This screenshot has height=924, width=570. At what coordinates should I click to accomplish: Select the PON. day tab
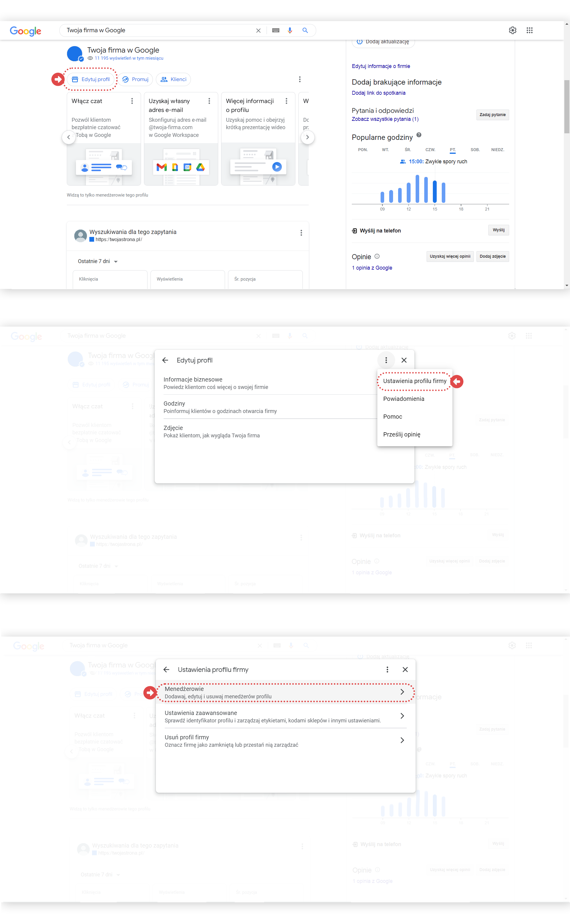(x=363, y=150)
